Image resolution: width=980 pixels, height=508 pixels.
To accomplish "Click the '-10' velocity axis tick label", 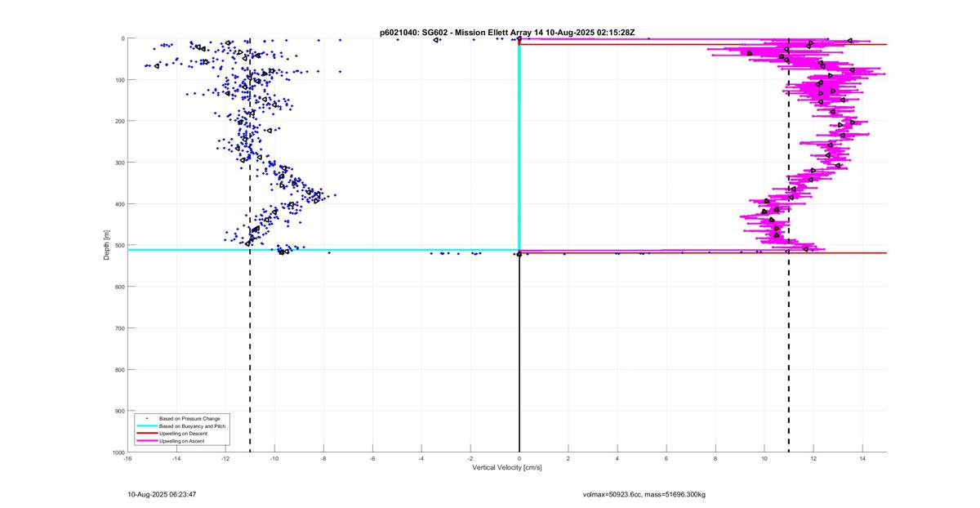I will (x=274, y=458).
